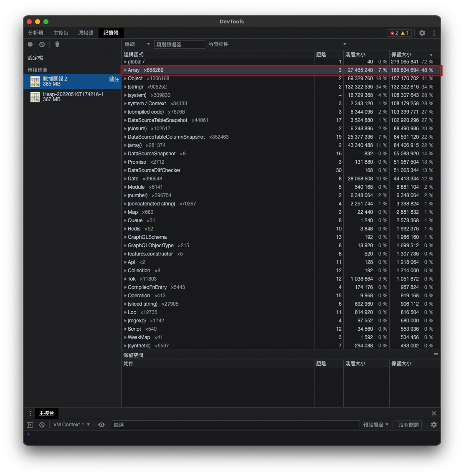464x476 pixels.
Task: Toggle live expression eye icon
Action: point(101,425)
